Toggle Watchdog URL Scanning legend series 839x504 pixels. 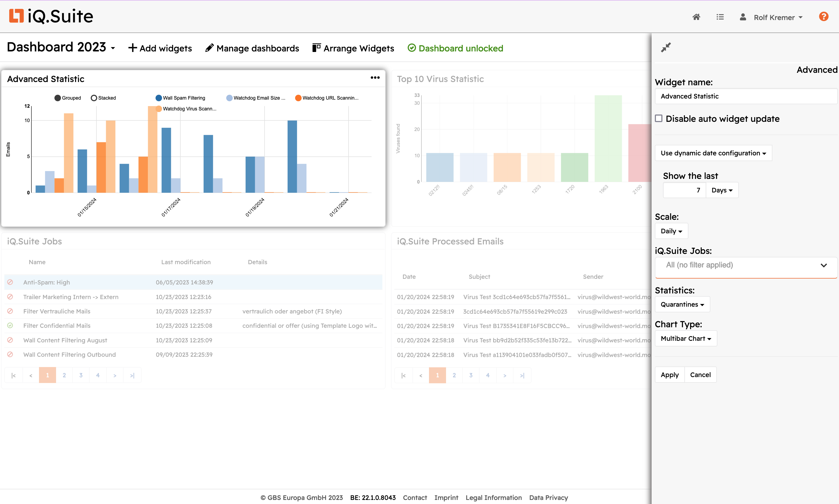click(x=327, y=98)
